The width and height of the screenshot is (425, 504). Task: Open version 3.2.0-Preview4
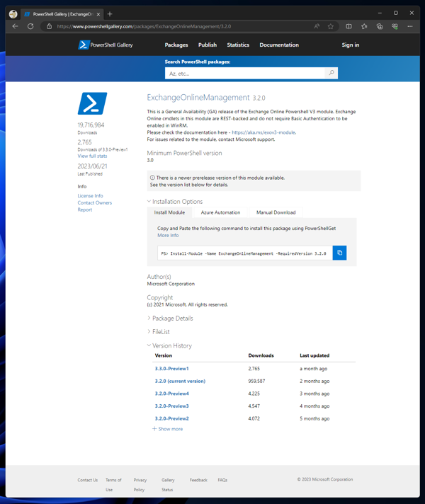pyautogui.click(x=172, y=394)
